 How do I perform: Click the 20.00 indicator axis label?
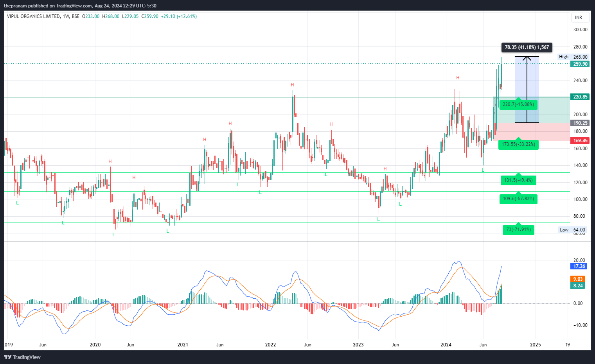(x=579, y=260)
